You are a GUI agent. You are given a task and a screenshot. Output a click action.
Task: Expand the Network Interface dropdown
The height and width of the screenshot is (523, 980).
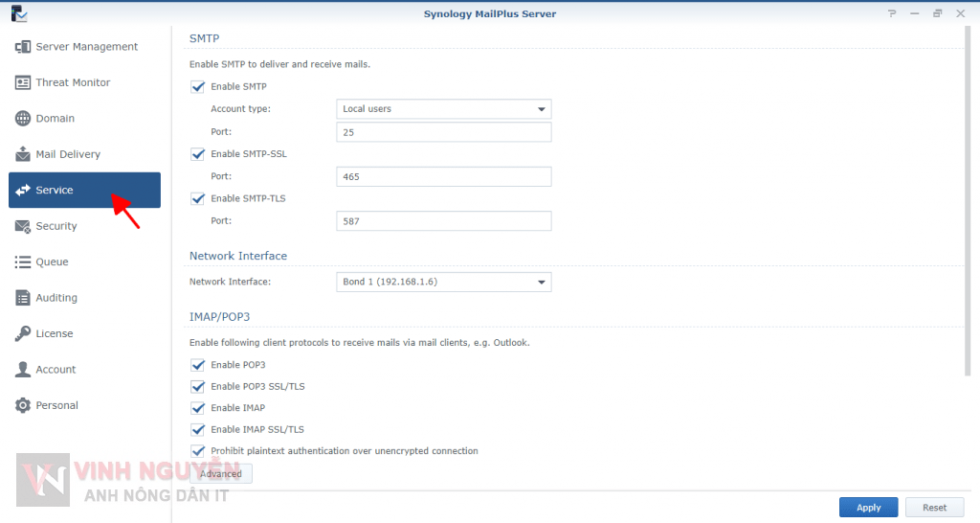coord(444,282)
